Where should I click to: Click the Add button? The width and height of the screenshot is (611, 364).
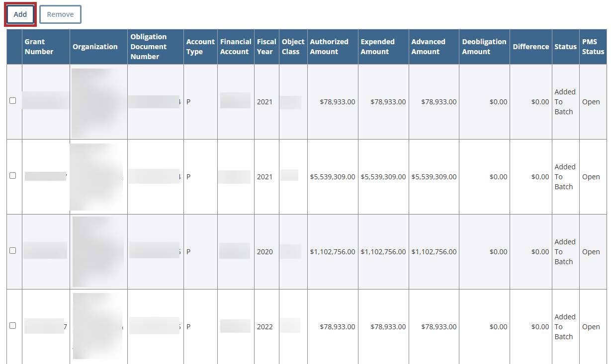click(x=20, y=14)
